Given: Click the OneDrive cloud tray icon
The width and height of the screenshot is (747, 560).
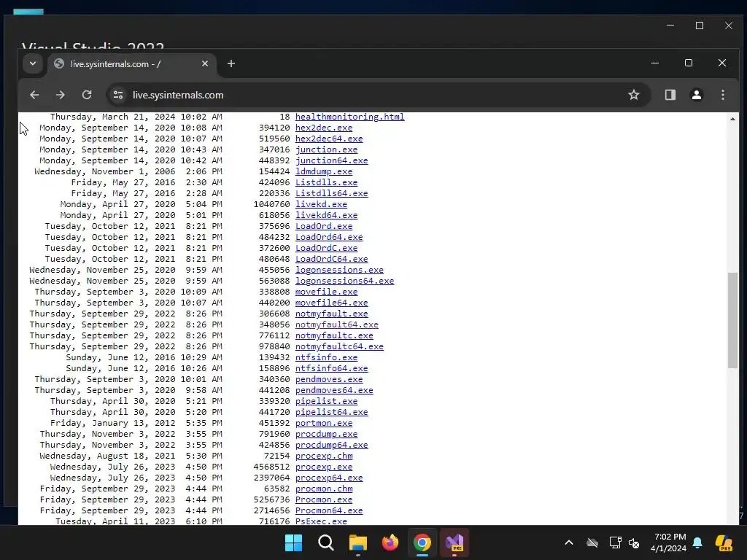Looking at the screenshot, I should [592, 542].
